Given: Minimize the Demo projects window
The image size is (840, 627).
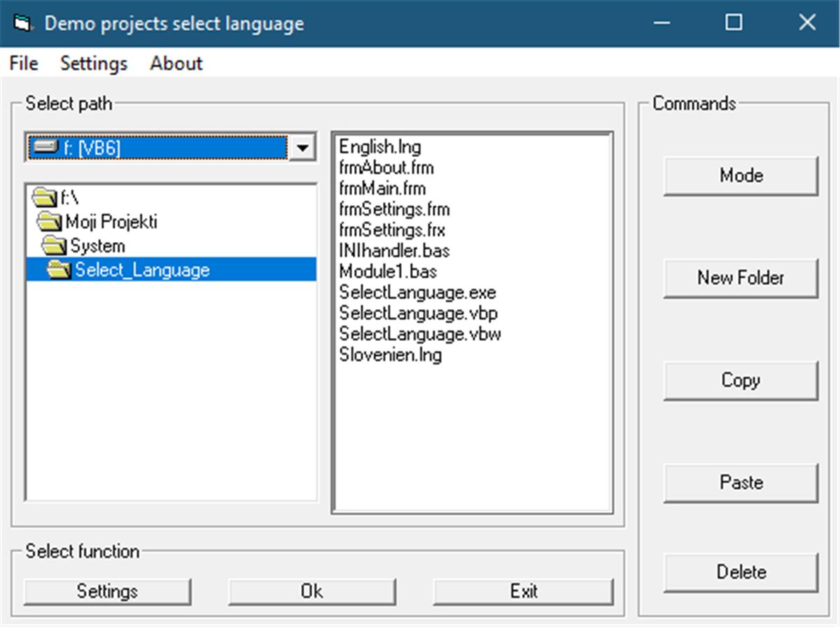Looking at the screenshot, I should [661, 23].
